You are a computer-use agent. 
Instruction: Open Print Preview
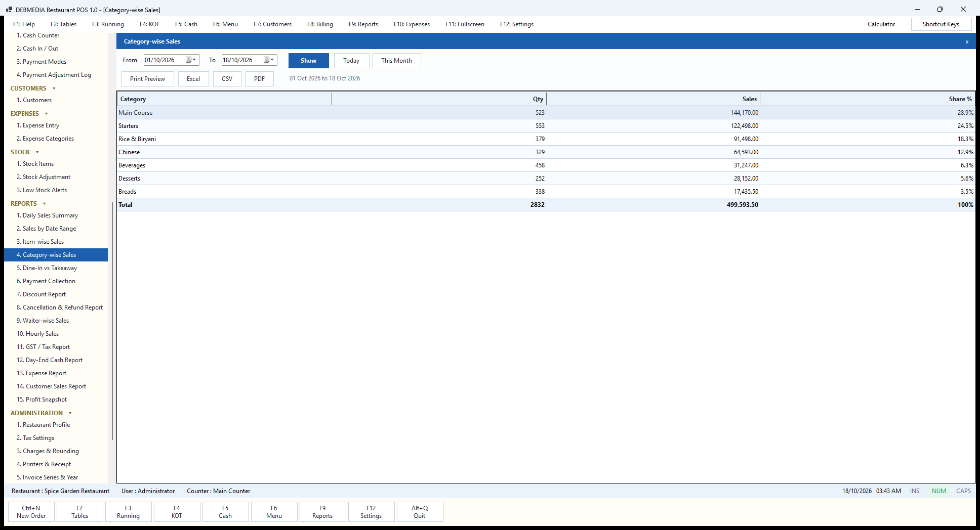pos(147,79)
